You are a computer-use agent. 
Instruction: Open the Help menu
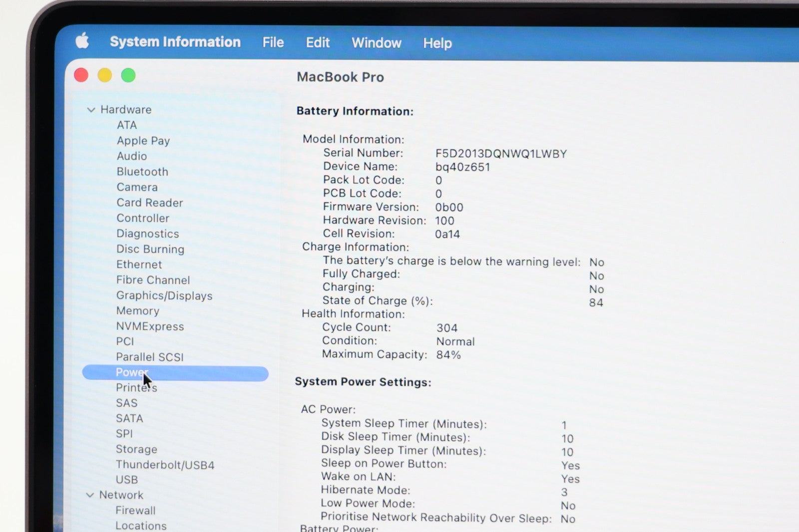click(x=437, y=43)
